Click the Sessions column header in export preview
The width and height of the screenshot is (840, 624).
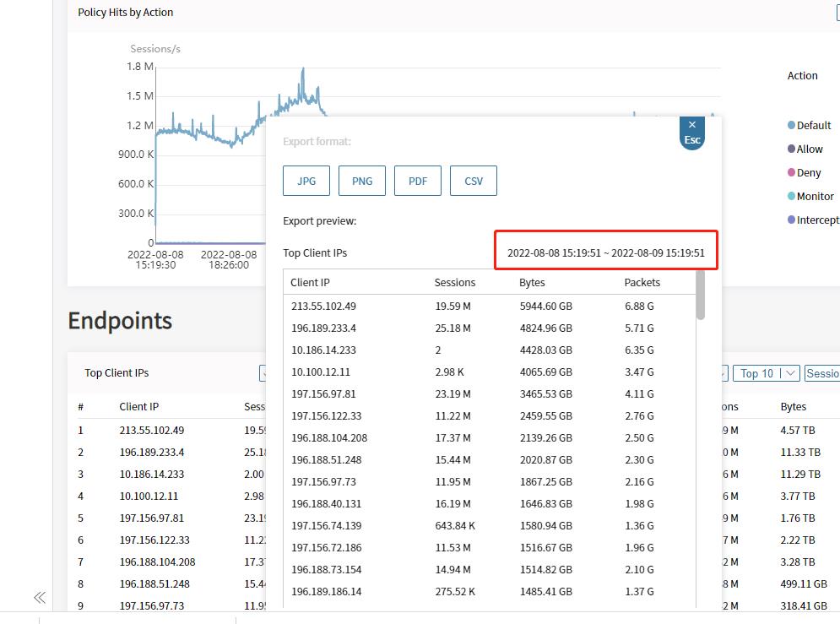455,283
